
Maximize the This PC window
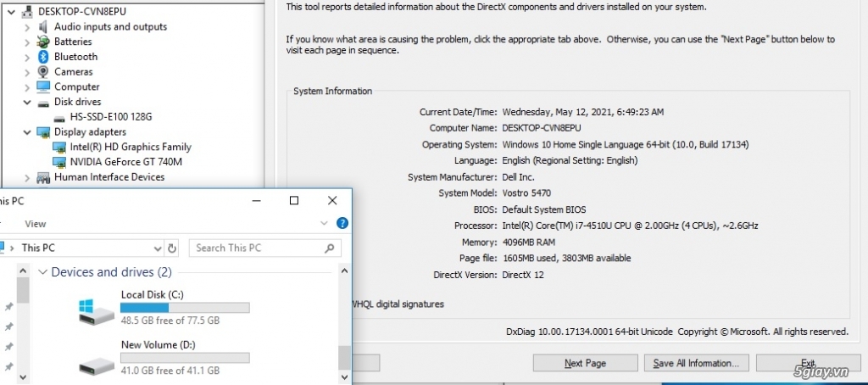(294, 200)
